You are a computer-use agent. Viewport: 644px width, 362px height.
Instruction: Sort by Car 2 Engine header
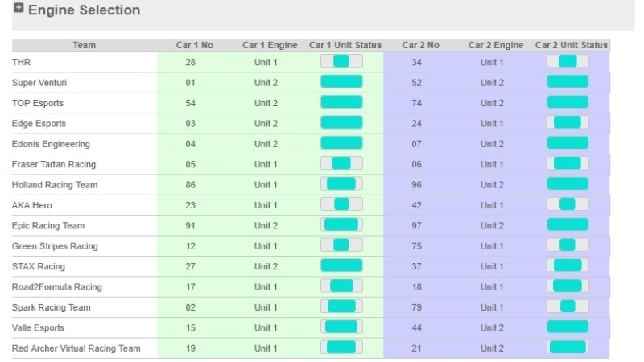pyautogui.click(x=496, y=45)
